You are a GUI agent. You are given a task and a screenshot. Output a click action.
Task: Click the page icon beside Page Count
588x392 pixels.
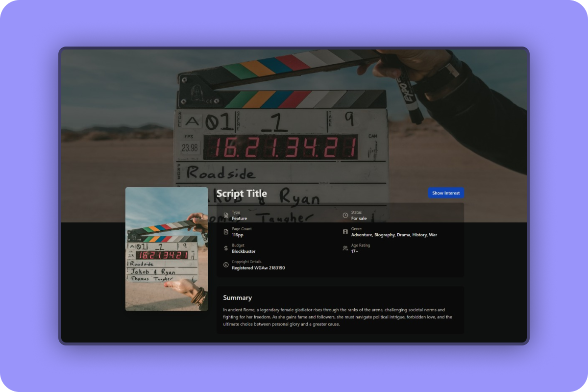click(x=226, y=232)
